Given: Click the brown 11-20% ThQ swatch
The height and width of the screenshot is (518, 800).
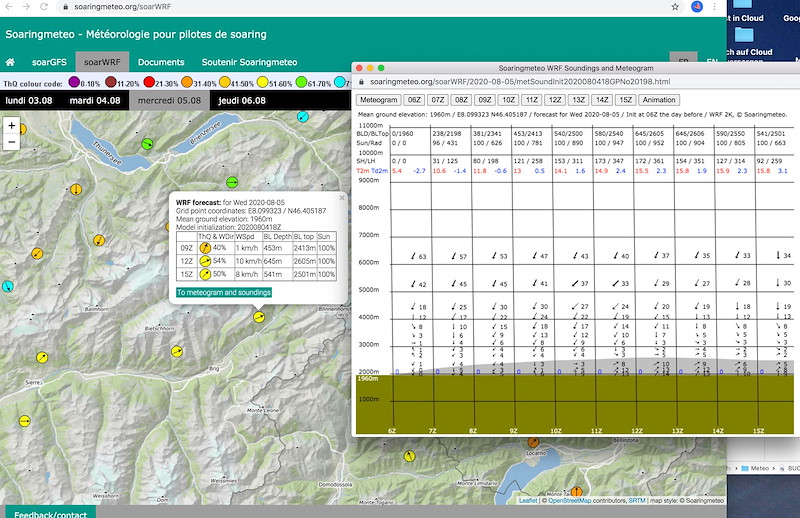Looking at the screenshot, I should tap(111, 82).
